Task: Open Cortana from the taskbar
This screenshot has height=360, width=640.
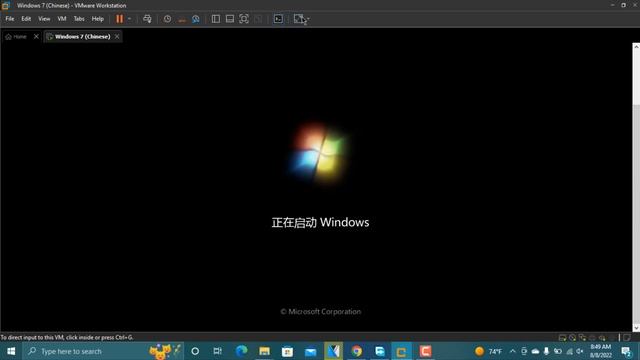Action: tap(195, 351)
